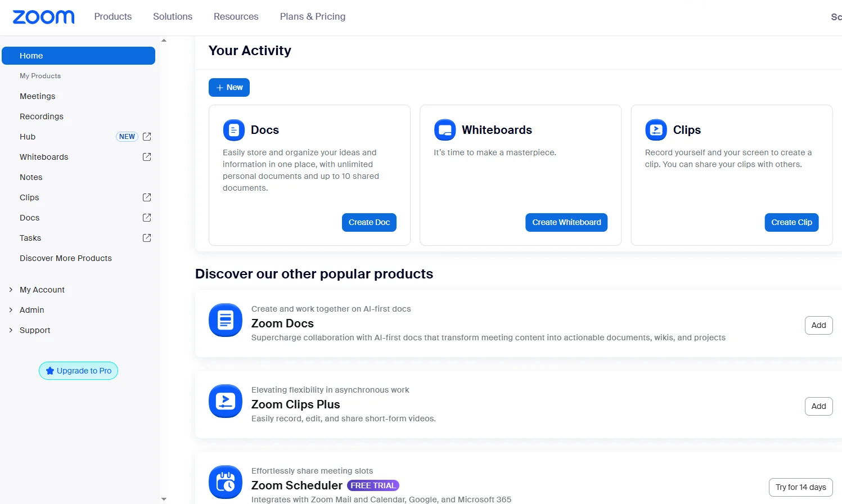Image resolution: width=842 pixels, height=504 pixels.
Task: Click the Zoom Docs app icon
Action: 225,319
